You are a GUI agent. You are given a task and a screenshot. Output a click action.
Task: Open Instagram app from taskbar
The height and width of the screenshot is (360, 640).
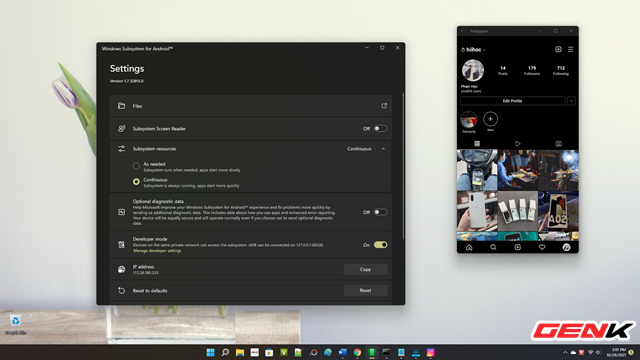(430, 352)
